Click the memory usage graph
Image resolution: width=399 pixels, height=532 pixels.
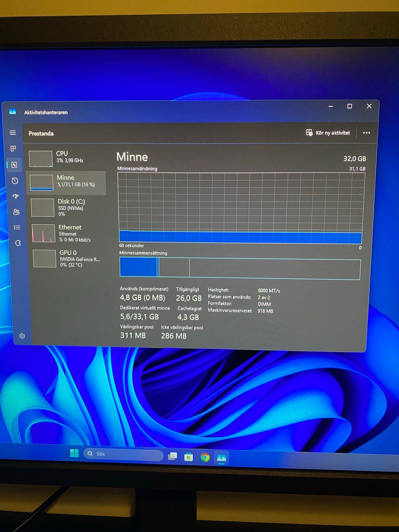tap(241, 207)
